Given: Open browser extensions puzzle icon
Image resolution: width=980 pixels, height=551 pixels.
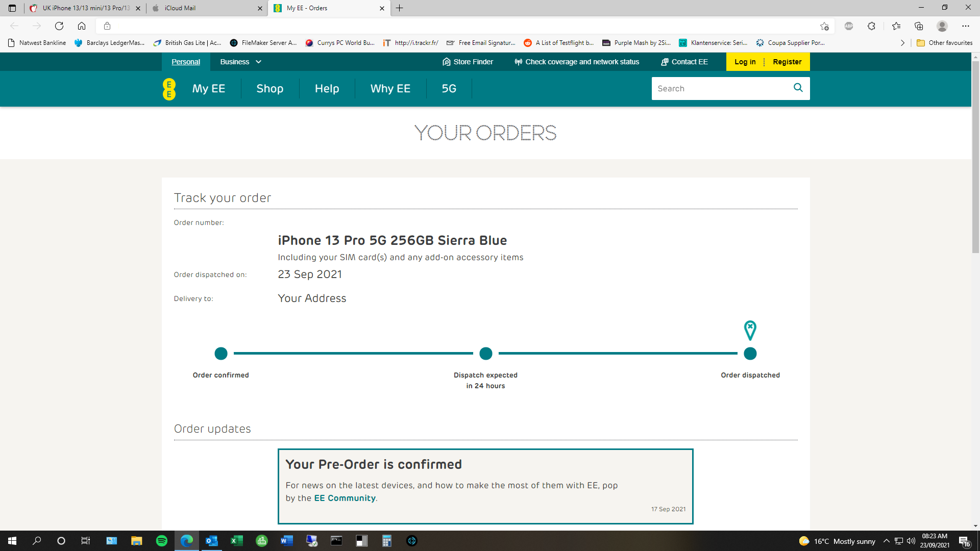Looking at the screenshot, I should (871, 26).
